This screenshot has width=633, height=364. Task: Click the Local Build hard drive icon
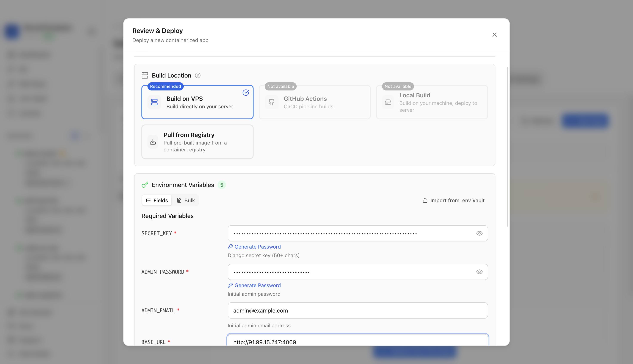pyautogui.click(x=388, y=102)
